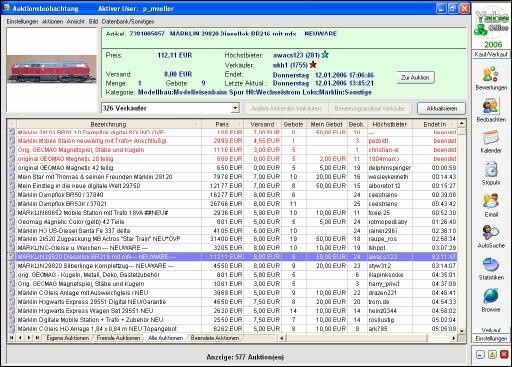512x367 pixels.
Task: Open the Einstellungen menu
Action: click(x=22, y=21)
